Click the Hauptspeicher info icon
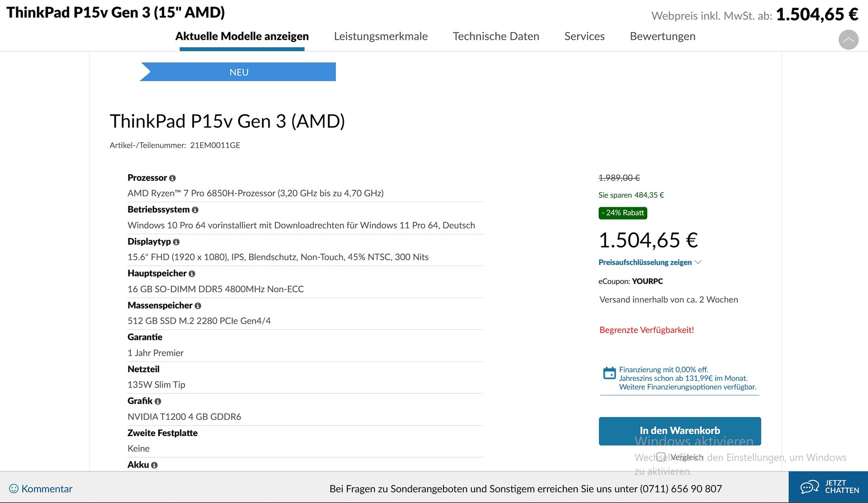868x503 pixels. pos(192,274)
